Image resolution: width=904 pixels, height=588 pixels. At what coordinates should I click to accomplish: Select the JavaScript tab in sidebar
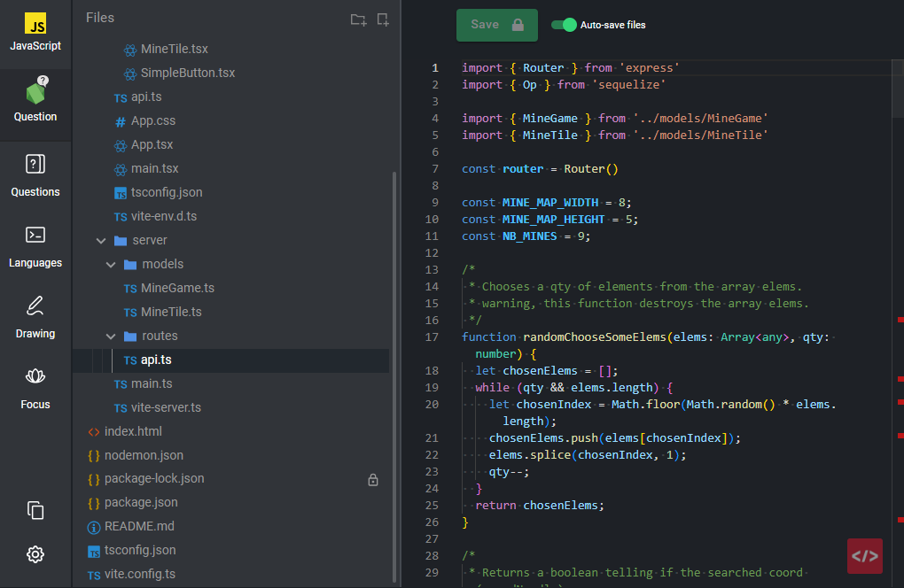pos(35,34)
